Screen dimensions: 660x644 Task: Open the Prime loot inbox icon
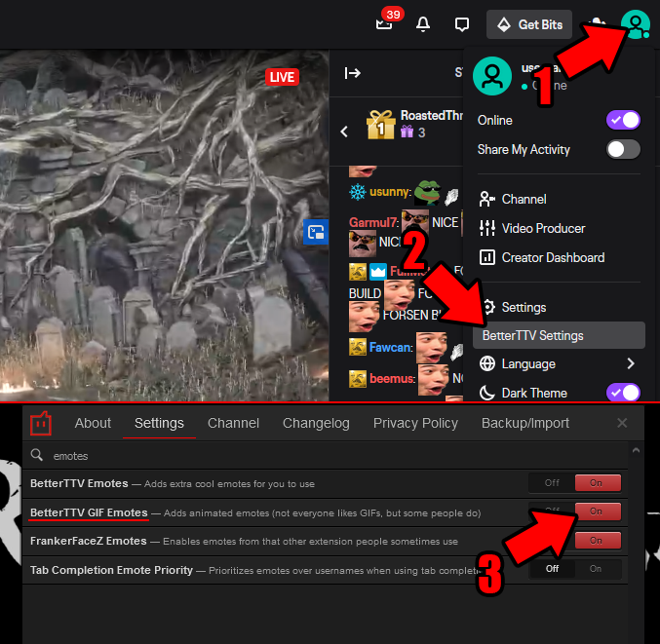coord(384,24)
